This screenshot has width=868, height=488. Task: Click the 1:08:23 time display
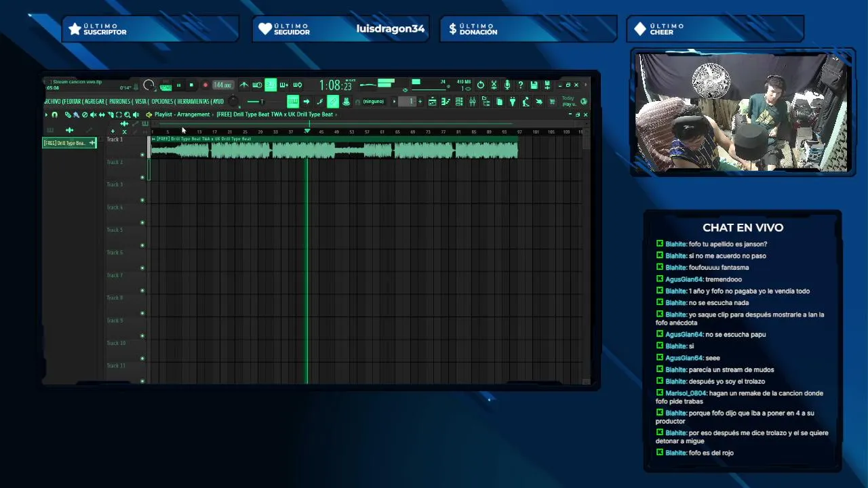coord(336,85)
